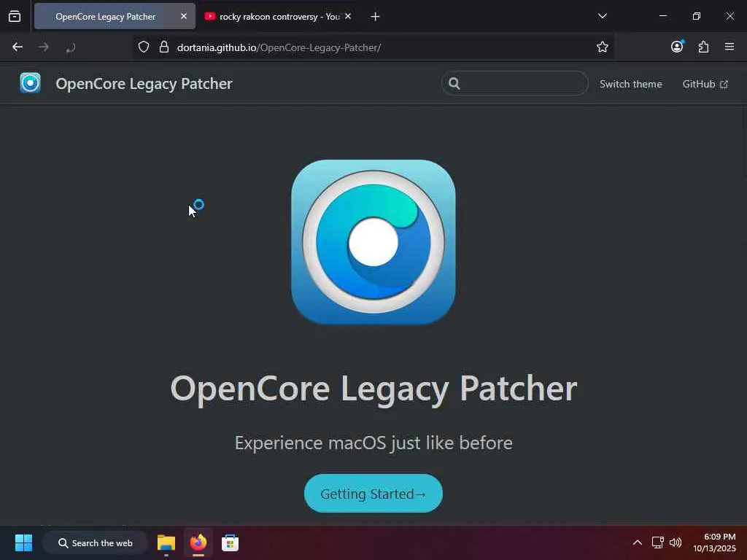The image size is (747, 560).
Task: Go forward one page in the browser toolbar
Action: (44, 47)
